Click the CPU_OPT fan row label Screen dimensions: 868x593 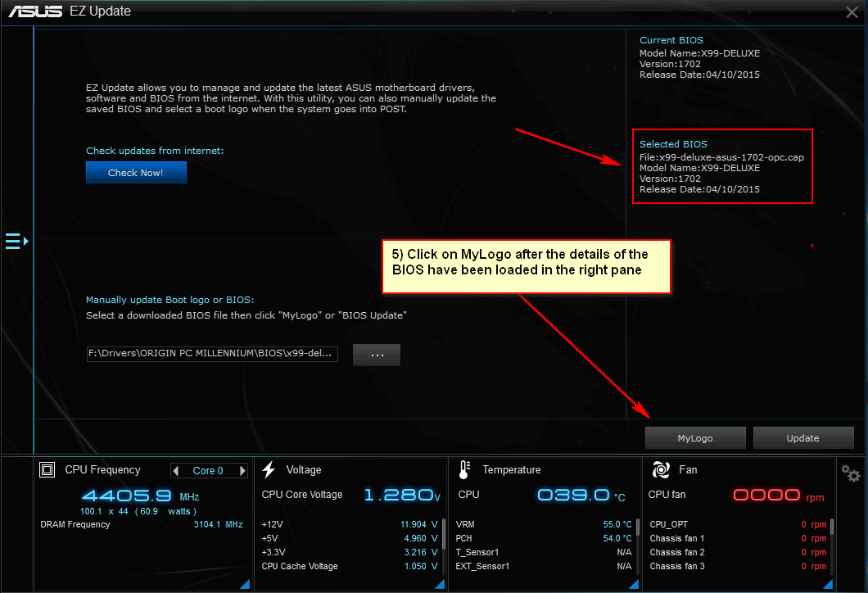669,524
